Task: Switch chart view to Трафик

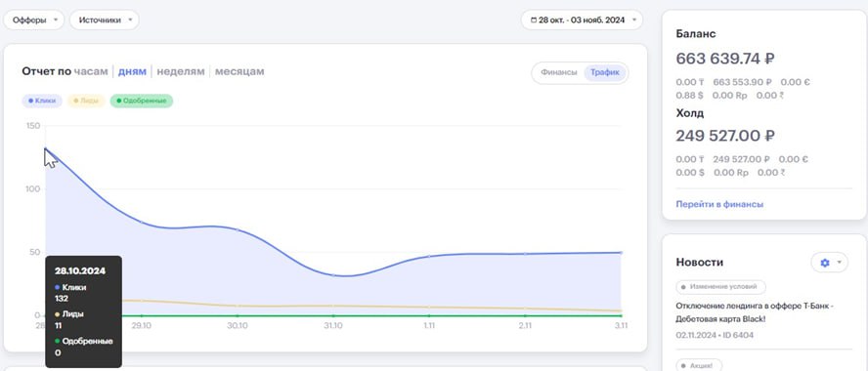Action: 604,72
